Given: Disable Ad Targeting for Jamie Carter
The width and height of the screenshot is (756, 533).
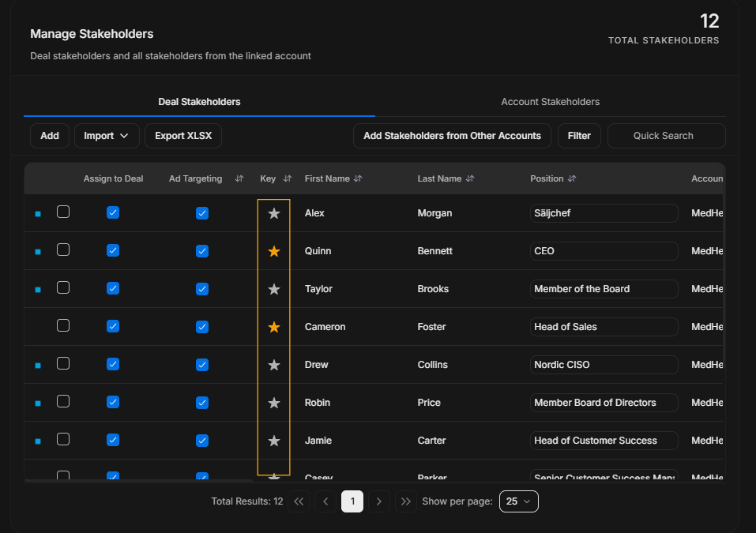Looking at the screenshot, I should tap(202, 441).
